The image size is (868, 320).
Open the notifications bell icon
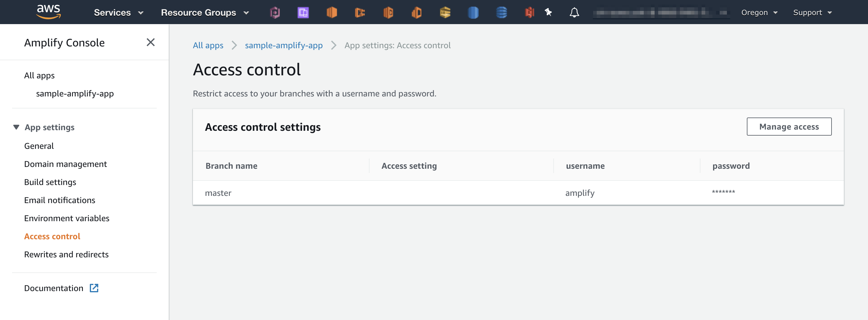[x=574, y=12]
